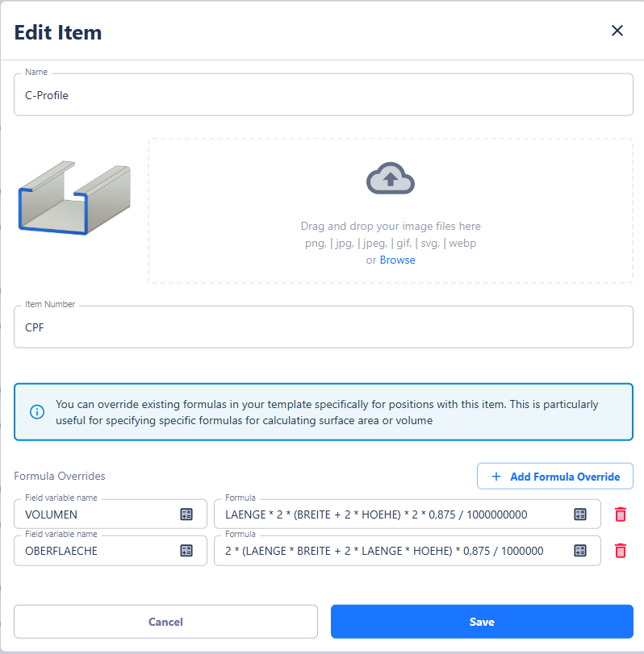Click the OBERFLAECHE field variable name input

pyautogui.click(x=97, y=551)
